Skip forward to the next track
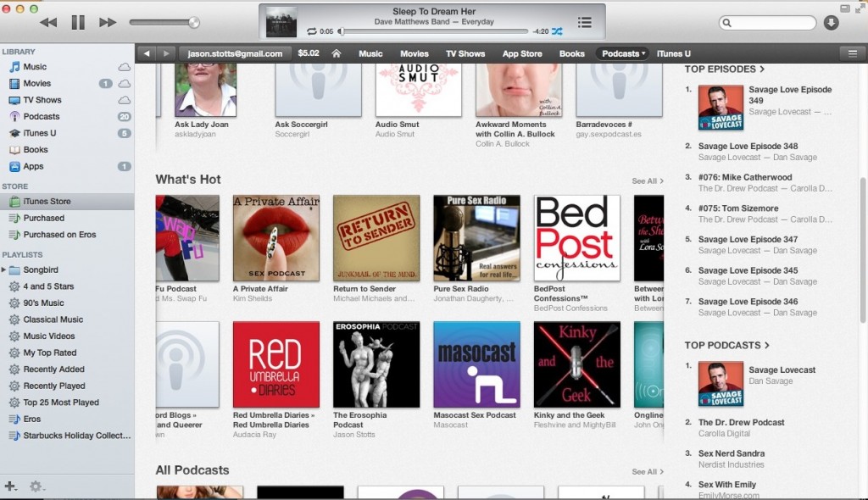 point(108,23)
